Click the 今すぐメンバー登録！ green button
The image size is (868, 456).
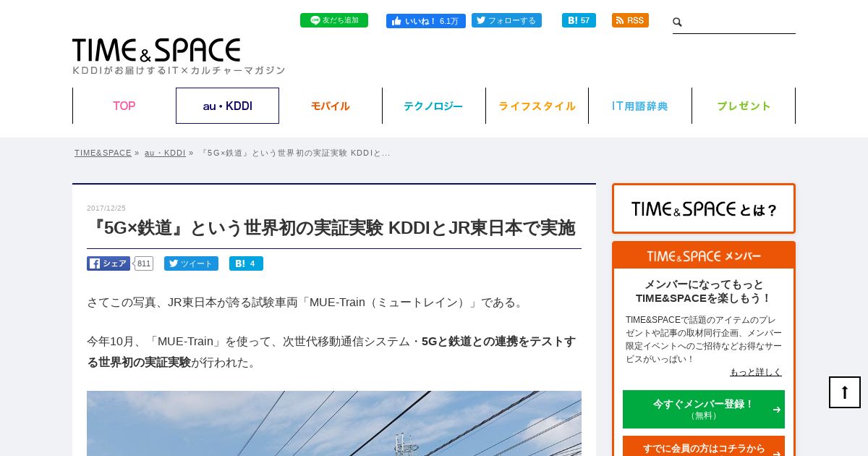(704, 409)
